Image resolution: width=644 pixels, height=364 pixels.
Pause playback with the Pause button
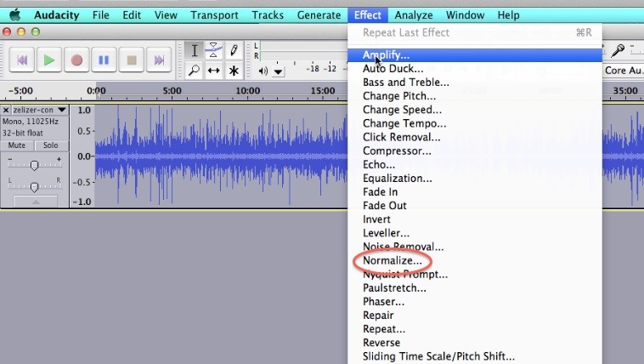(x=104, y=60)
